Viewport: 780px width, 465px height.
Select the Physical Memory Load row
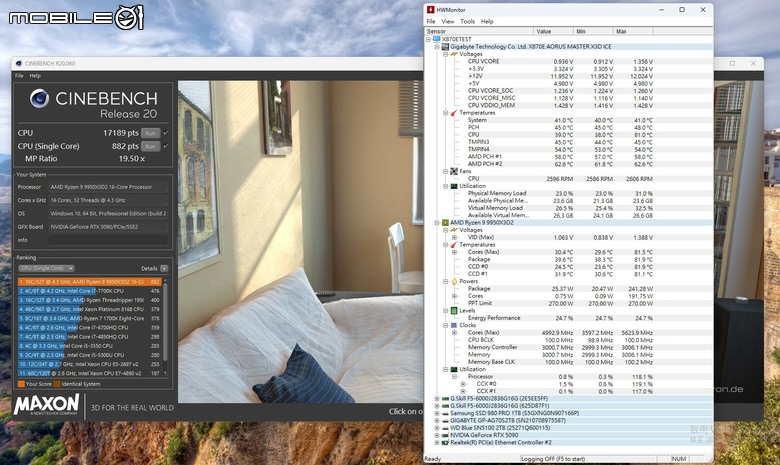pos(560,193)
